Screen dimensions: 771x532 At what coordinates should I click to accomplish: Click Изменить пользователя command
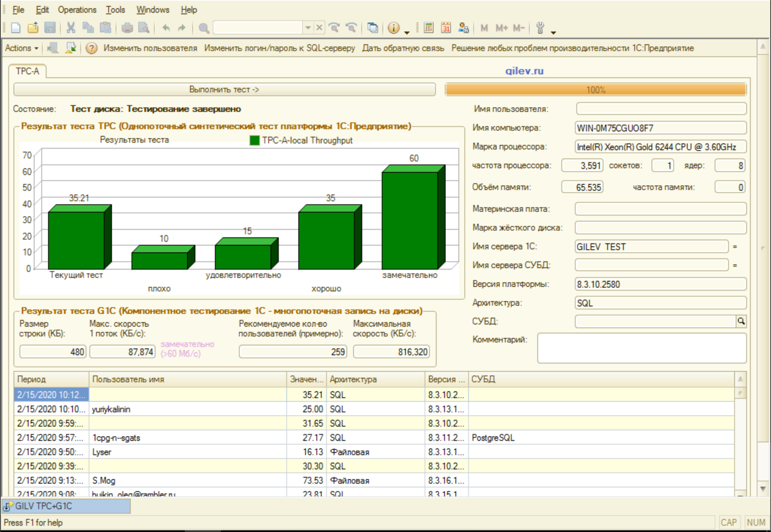pyautogui.click(x=150, y=48)
